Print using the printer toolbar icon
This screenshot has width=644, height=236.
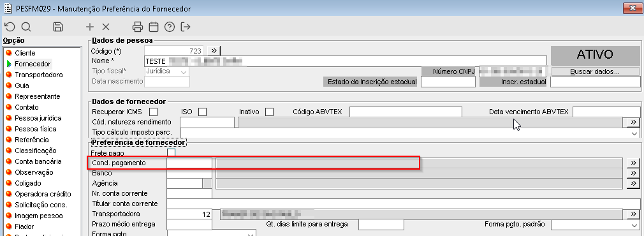pyautogui.click(x=138, y=27)
